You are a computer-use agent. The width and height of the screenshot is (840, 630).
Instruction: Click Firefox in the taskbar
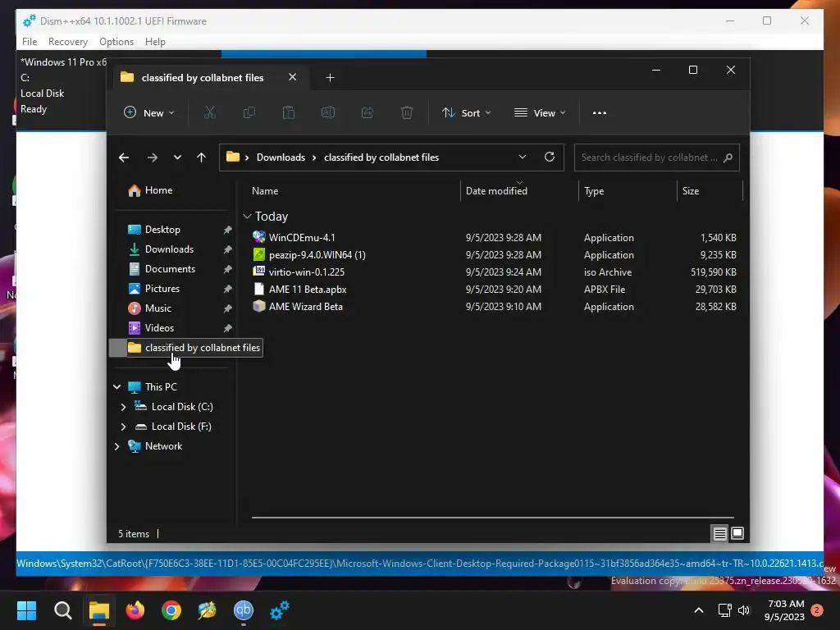(135, 610)
